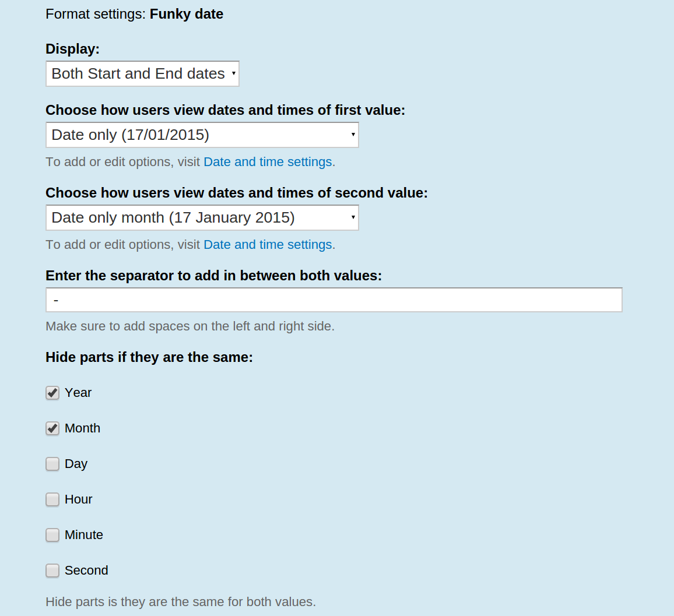Uncheck the Year checkbox
The width and height of the screenshot is (674, 616).
point(52,393)
